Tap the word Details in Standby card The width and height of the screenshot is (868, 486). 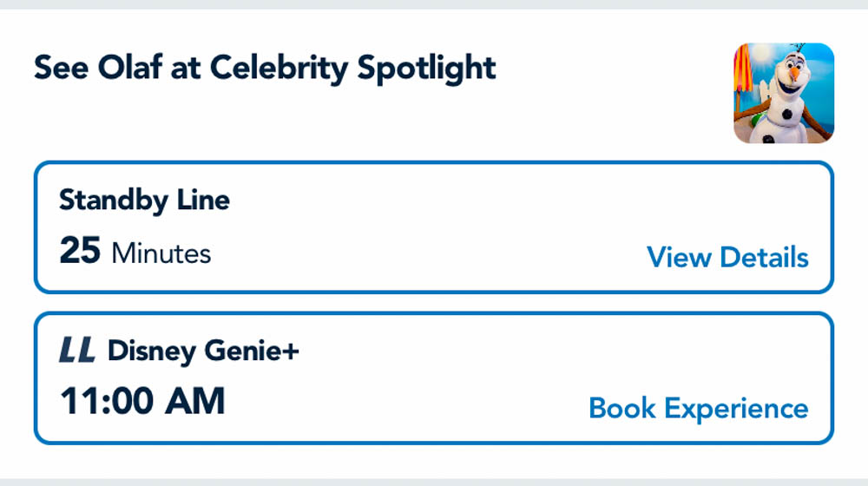pos(766,258)
